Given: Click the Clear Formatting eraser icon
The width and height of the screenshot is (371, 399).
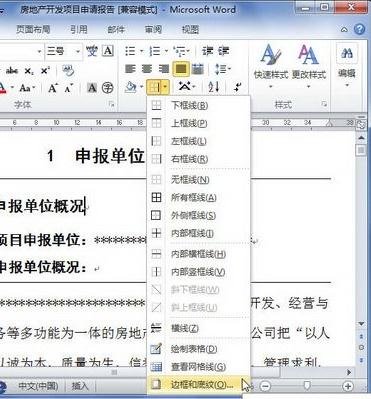Looking at the screenshot, I should 68,70.
